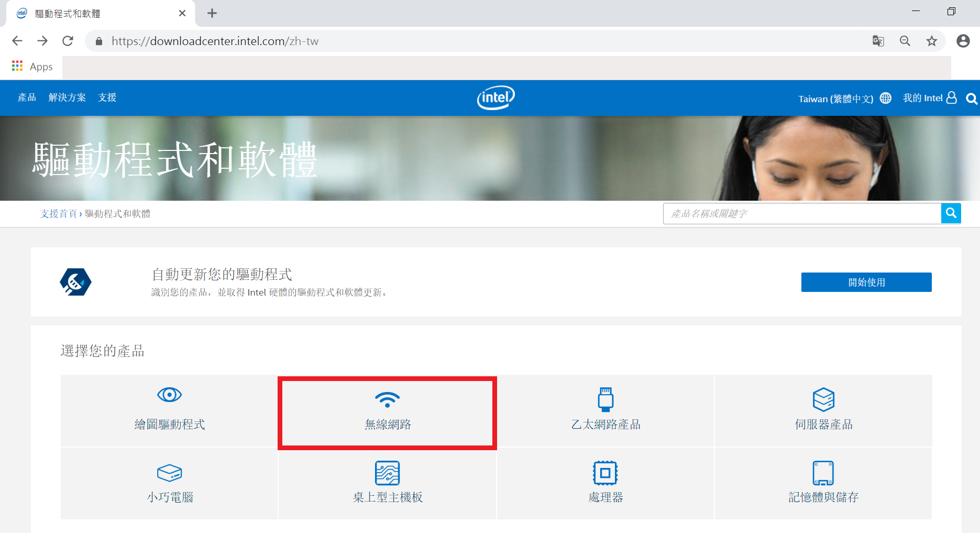Open the Apps grid shortcut in the bookmarks bar
The width and height of the screenshot is (980, 533).
(17, 66)
